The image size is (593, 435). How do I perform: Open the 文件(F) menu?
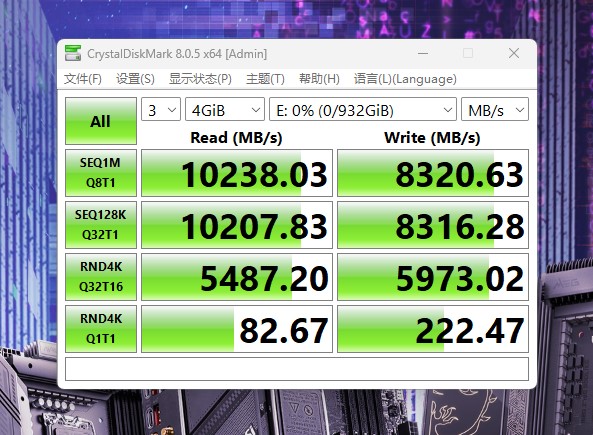[82, 79]
